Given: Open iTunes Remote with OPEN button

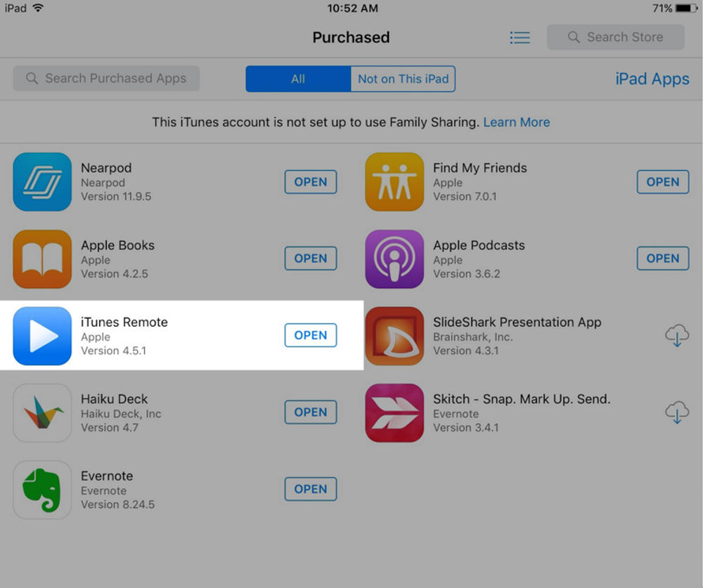Looking at the screenshot, I should pos(311,335).
